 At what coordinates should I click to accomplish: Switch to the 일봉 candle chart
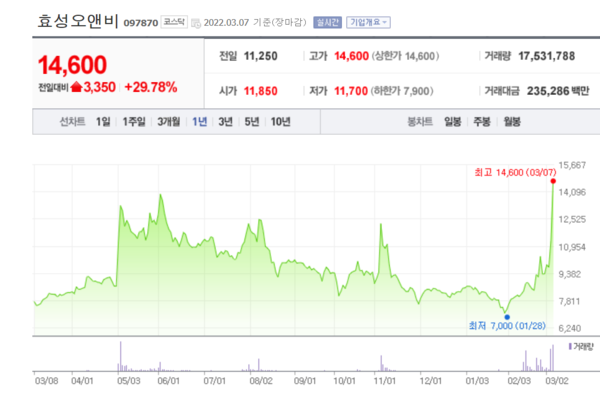click(453, 122)
